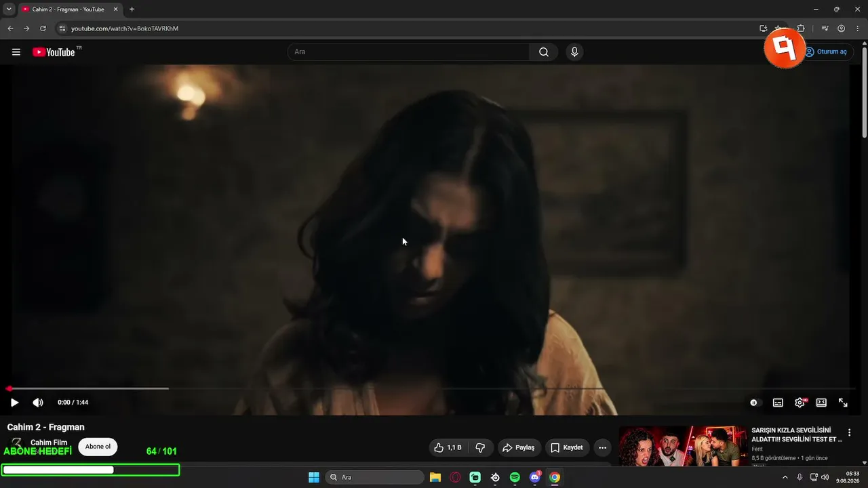Dislike the video with the thumbs-down button
Viewport: 868px width, 488px height.
tap(481, 447)
